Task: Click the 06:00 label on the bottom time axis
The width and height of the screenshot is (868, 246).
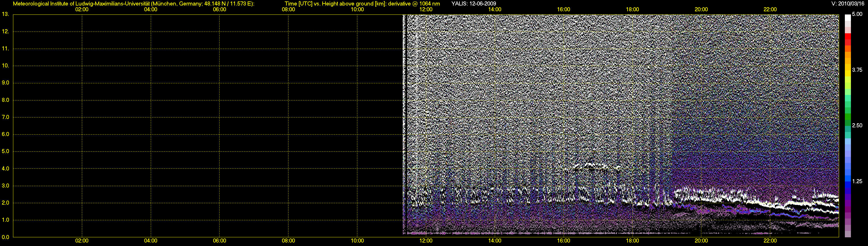Action: click(219, 241)
